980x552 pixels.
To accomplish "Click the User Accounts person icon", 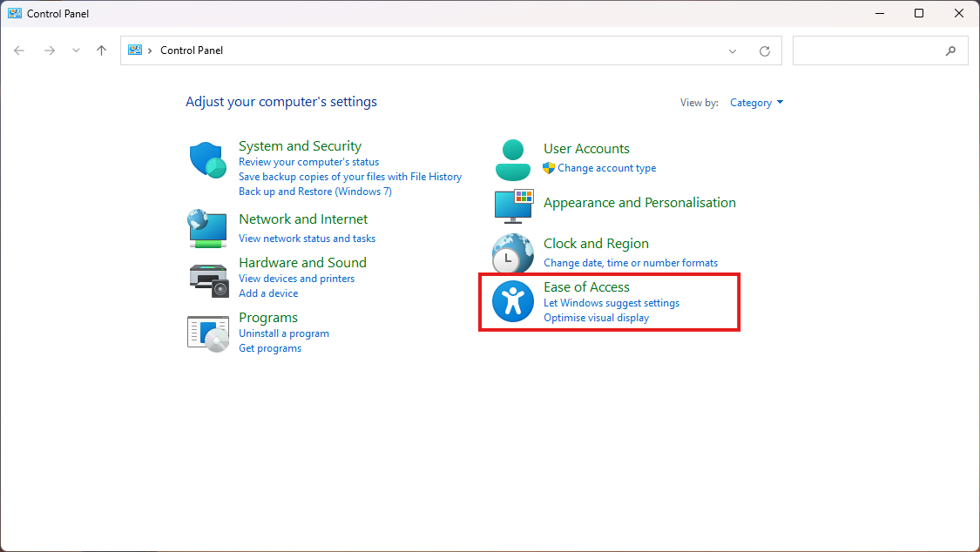I will click(x=513, y=158).
